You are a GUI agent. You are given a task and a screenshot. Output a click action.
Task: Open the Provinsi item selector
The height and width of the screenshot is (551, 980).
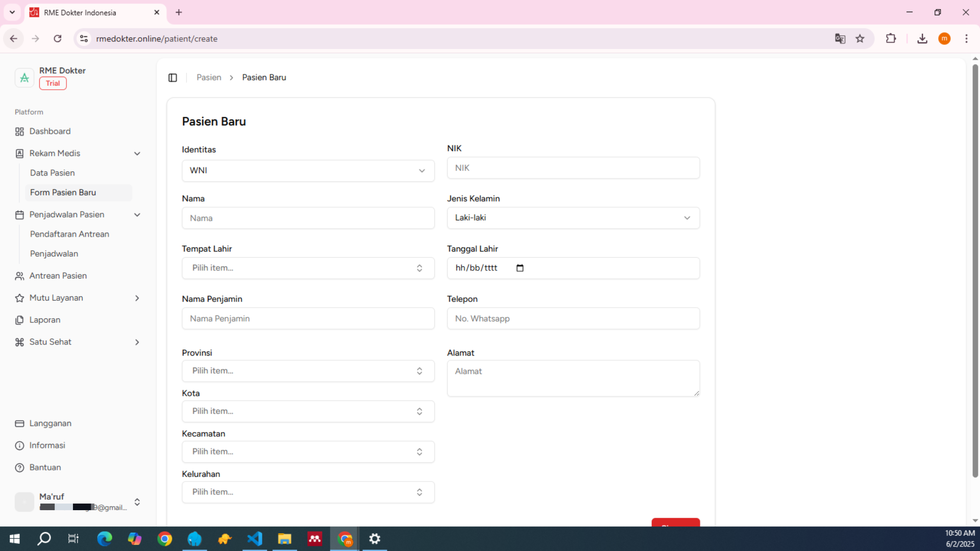pyautogui.click(x=308, y=371)
